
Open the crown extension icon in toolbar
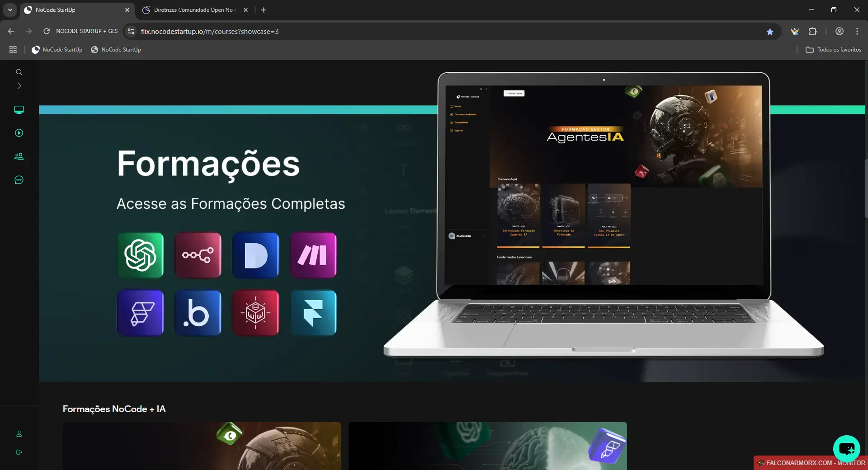point(795,31)
